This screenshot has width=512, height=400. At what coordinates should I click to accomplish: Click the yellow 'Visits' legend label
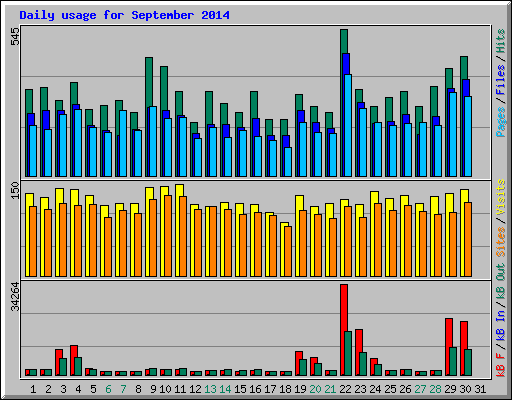[x=501, y=197]
